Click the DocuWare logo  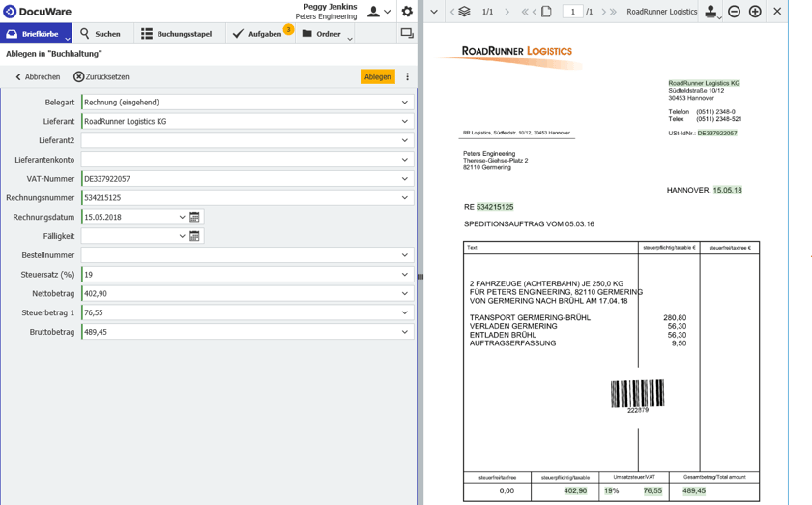click(38, 12)
